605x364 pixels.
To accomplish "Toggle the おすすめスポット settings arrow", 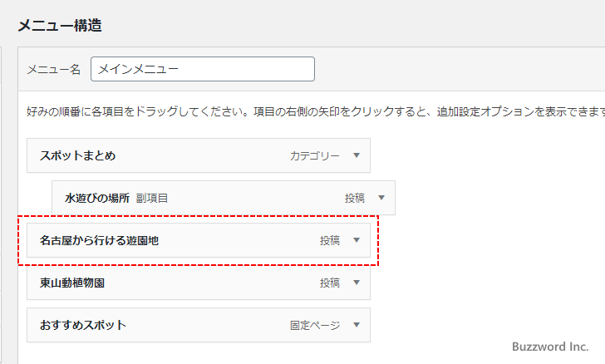I will click(356, 325).
